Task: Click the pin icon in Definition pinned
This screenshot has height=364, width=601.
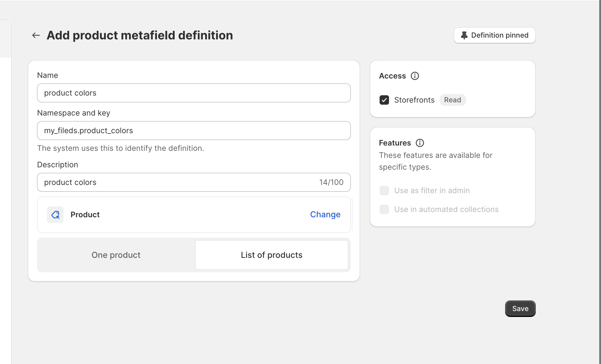Action: [464, 35]
